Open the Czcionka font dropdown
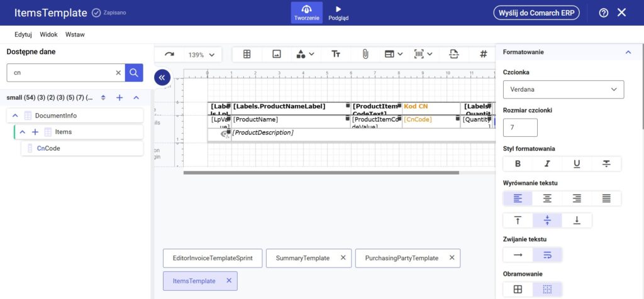Viewport: 644px width, 299px height. coord(563,90)
